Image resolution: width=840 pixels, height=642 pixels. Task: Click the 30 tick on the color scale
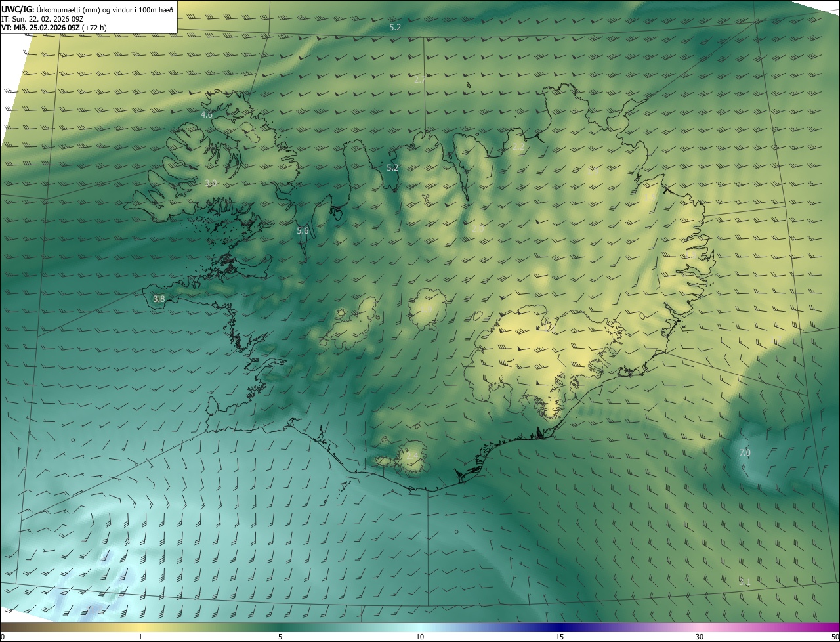coord(700,637)
